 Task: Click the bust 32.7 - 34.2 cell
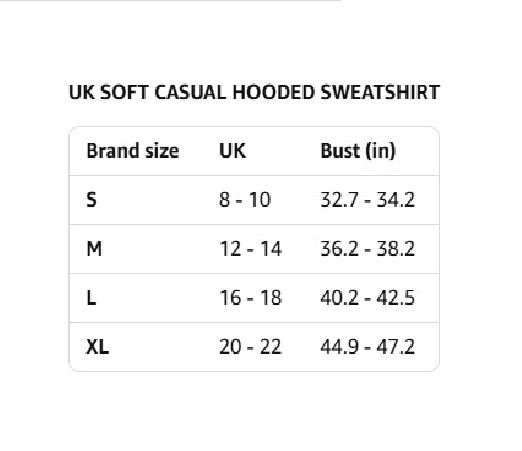(x=367, y=200)
